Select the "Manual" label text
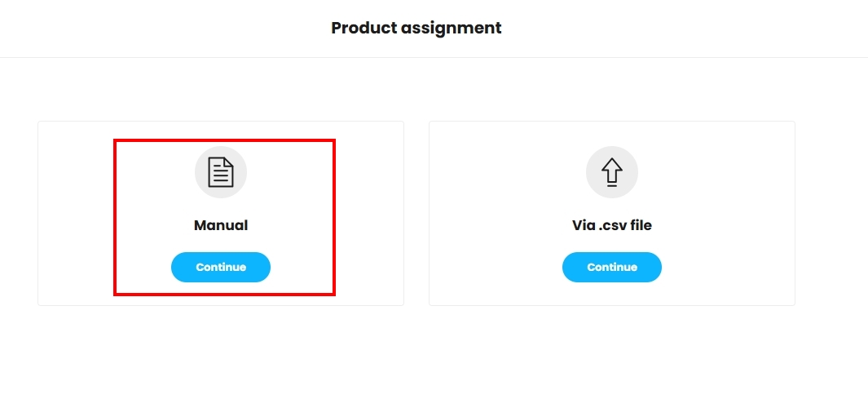The height and width of the screenshot is (408, 868). pyautogui.click(x=221, y=225)
